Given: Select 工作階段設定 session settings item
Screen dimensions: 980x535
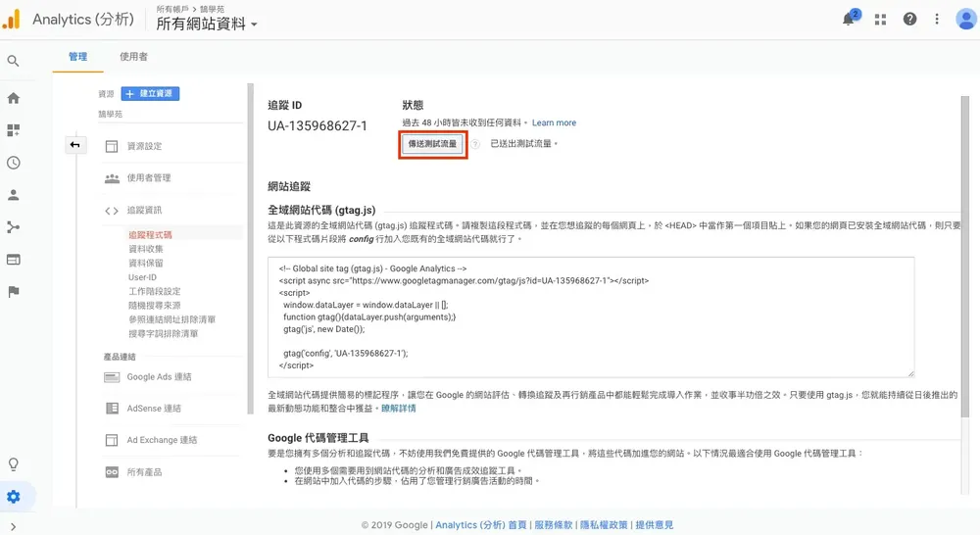Looking at the screenshot, I should [155, 291].
